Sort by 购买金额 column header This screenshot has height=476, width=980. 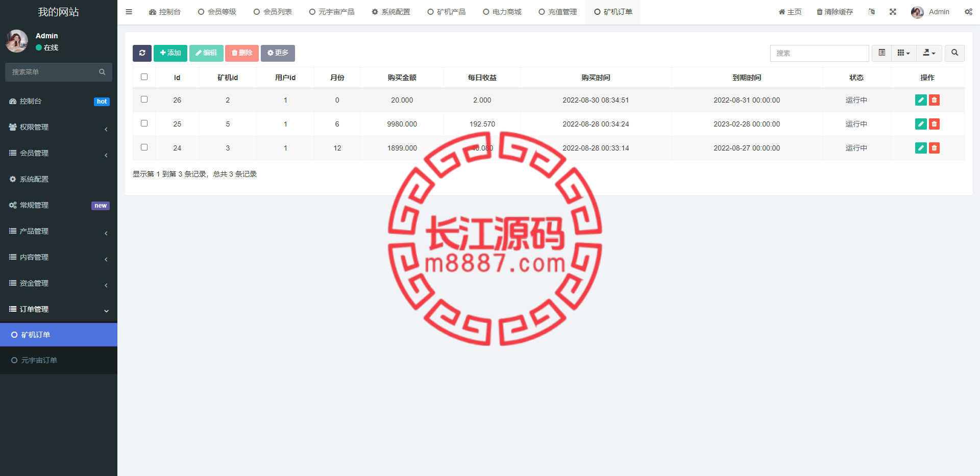[x=402, y=78]
